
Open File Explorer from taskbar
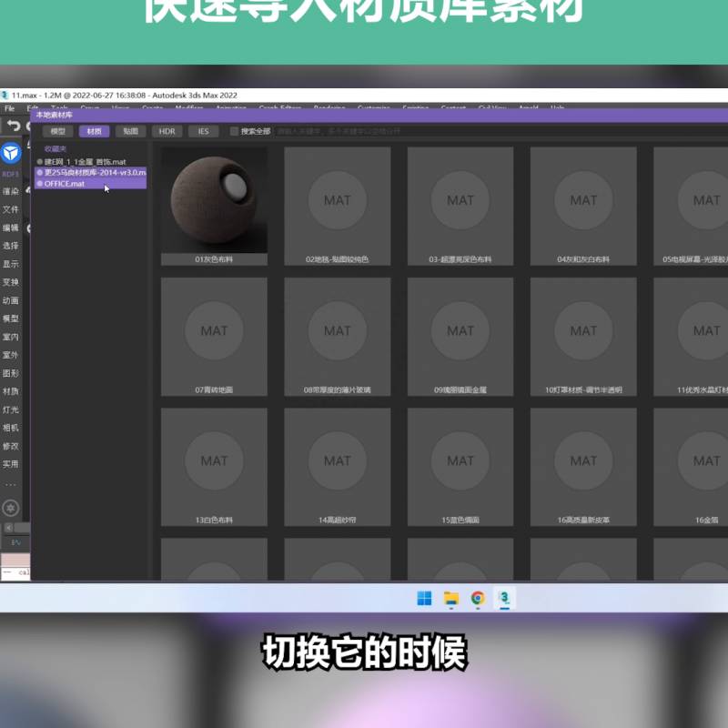tap(450, 598)
